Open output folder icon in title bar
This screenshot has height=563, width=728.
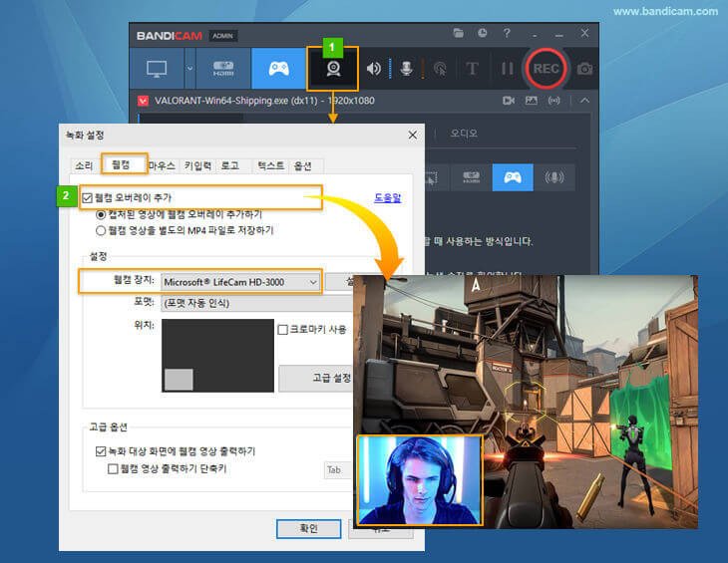pyautogui.click(x=459, y=33)
